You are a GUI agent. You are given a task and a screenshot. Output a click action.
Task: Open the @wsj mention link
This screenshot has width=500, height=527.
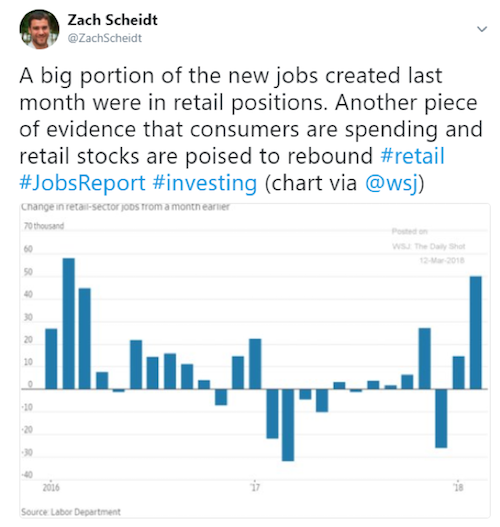pos(392,184)
